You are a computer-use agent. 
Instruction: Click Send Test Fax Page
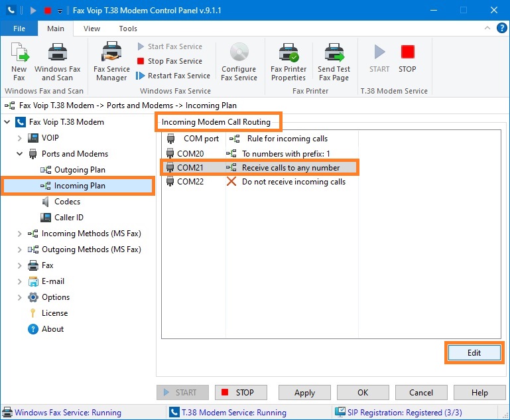[334, 62]
